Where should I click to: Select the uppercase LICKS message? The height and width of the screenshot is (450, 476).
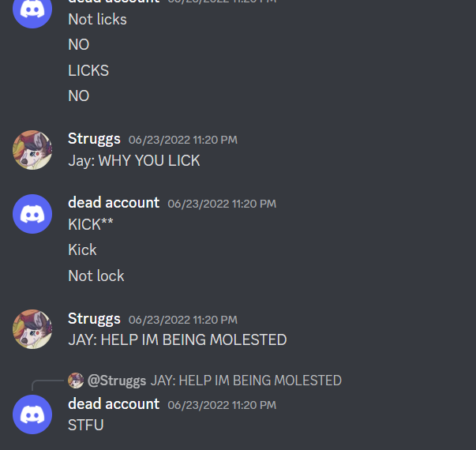[x=88, y=70]
